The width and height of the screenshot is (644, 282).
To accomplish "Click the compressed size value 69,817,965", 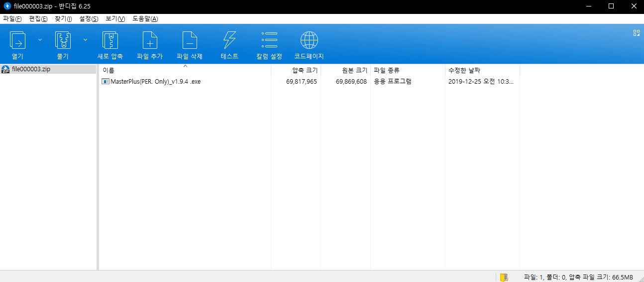I will pyautogui.click(x=302, y=82).
